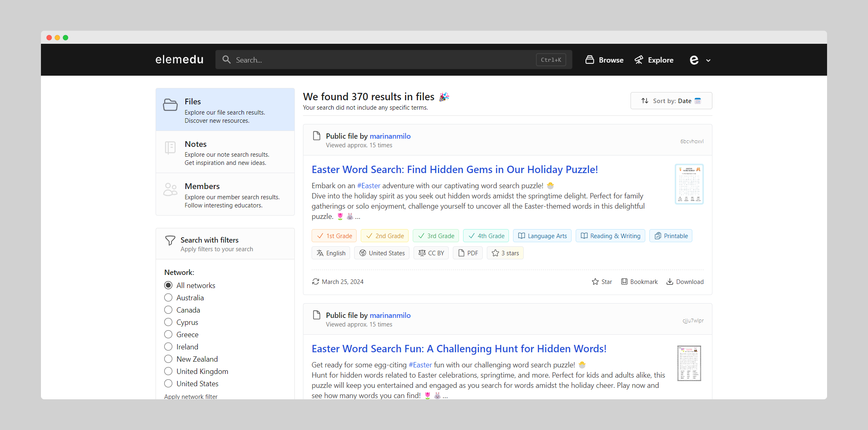Click the document icon on first file header
Image resolution: width=868 pixels, height=430 pixels.
[316, 136]
